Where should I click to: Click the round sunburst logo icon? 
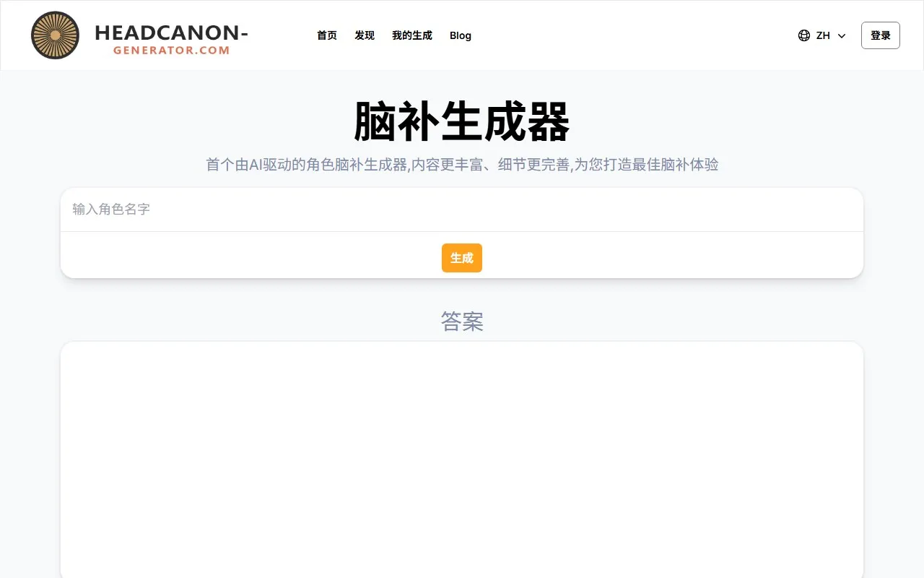click(x=56, y=35)
